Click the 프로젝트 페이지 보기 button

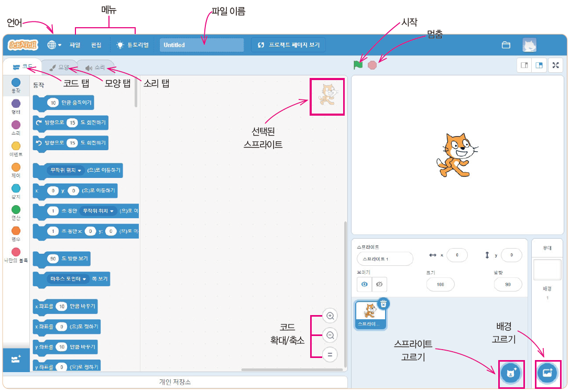(289, 44)
